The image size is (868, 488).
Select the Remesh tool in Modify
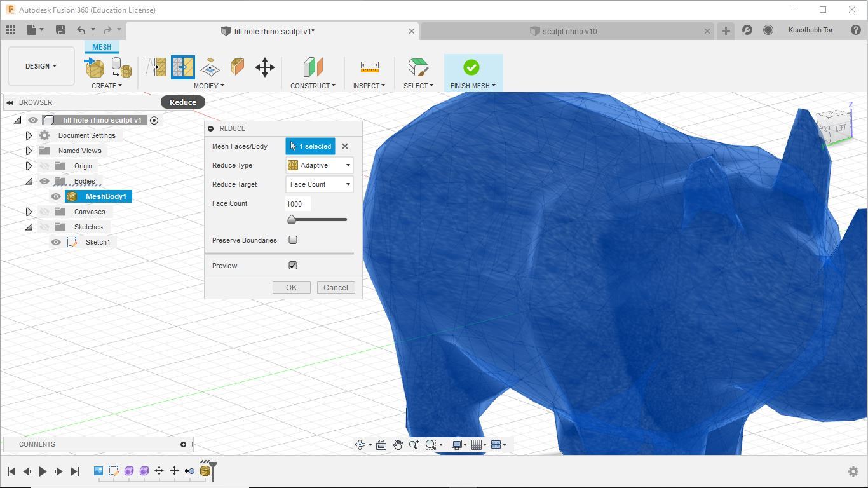coord(156,67)
